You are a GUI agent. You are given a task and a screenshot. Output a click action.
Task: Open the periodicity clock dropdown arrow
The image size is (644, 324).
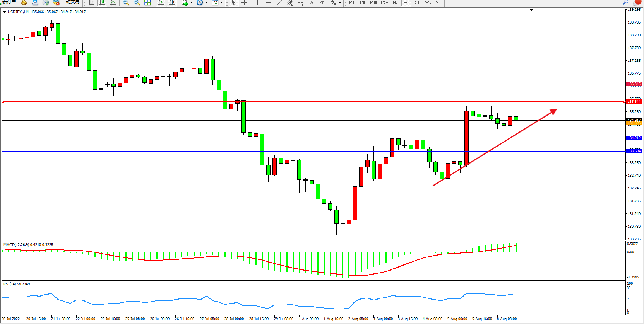(206, 3)
